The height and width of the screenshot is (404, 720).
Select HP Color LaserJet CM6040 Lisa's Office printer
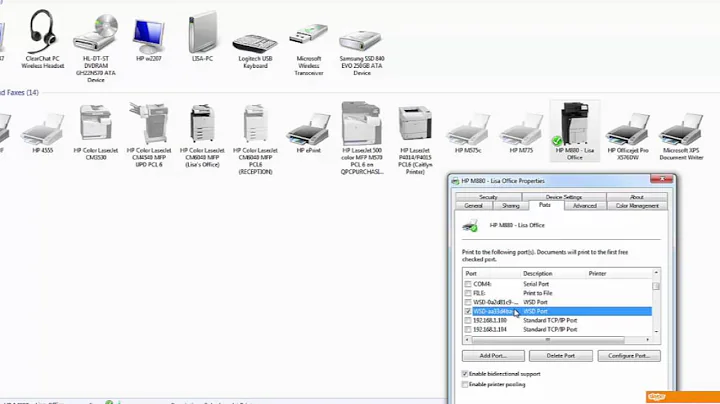[x=202, y=135]
